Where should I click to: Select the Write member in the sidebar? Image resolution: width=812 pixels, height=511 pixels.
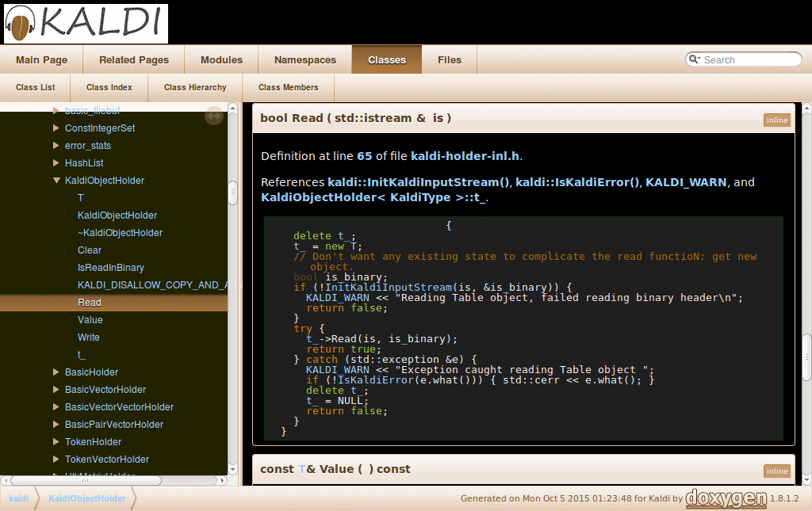pos(89,337)
